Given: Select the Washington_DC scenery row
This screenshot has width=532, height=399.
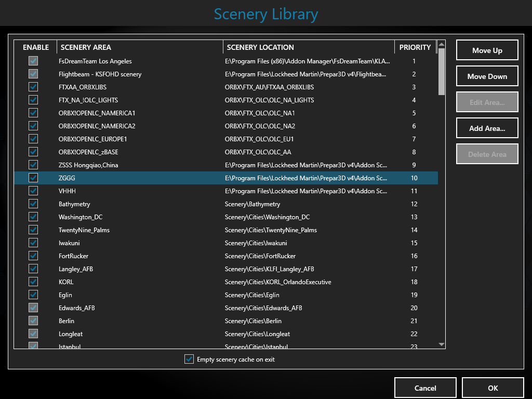Looking at the screenshot, I should coord(81,217).
